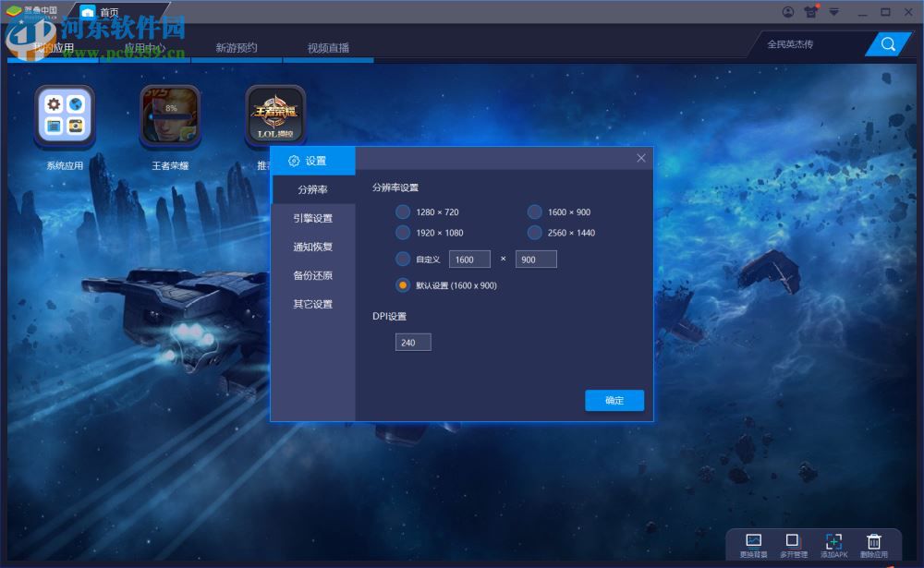Image resolution: width=924 pixels, height=568 pixels.
Task: Open the gift icon with red badge
Action: 811,11
